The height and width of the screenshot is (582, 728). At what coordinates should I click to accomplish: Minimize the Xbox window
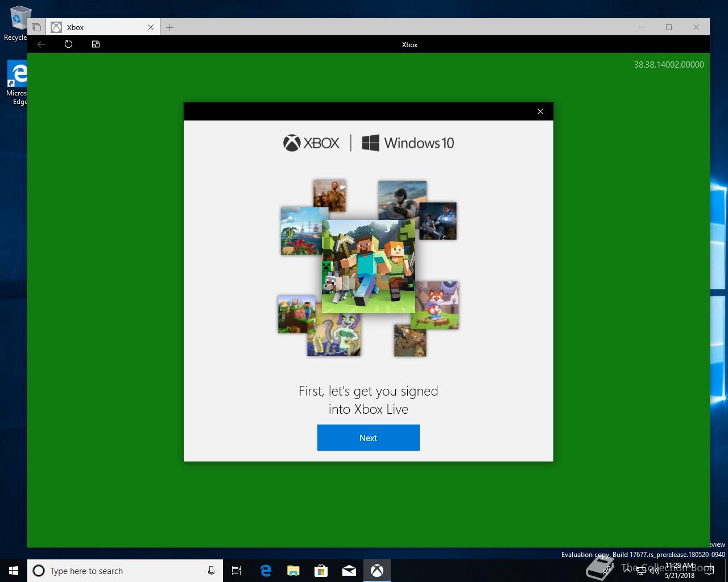642,27
